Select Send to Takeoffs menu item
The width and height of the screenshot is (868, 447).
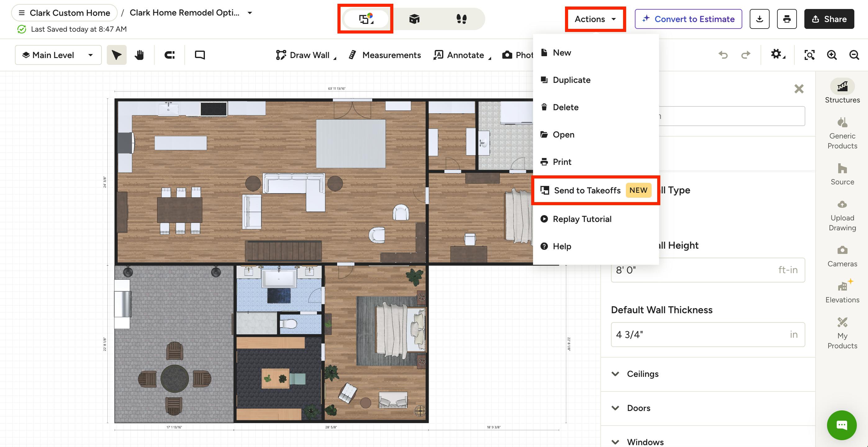pyautogui.click(x=596, y=190)
